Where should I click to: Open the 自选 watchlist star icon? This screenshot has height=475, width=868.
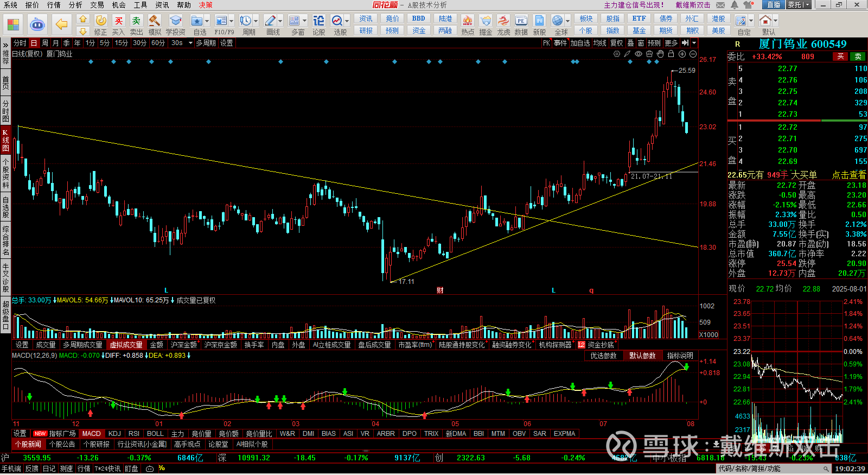click(x=197, y=21)
